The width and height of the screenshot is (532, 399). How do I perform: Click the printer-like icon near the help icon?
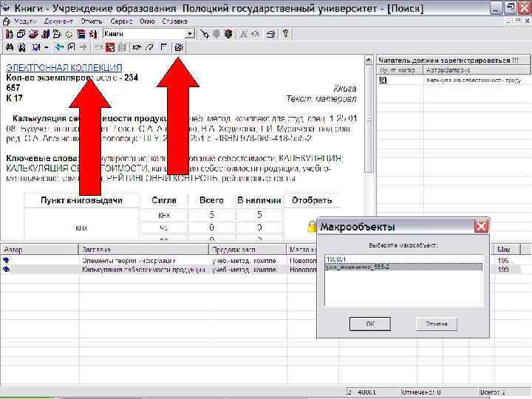click(270, 34)
